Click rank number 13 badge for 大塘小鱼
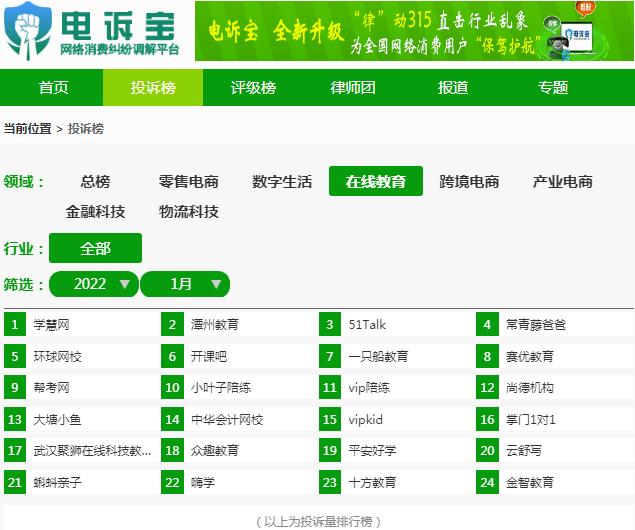 click(x=15, y=420)
